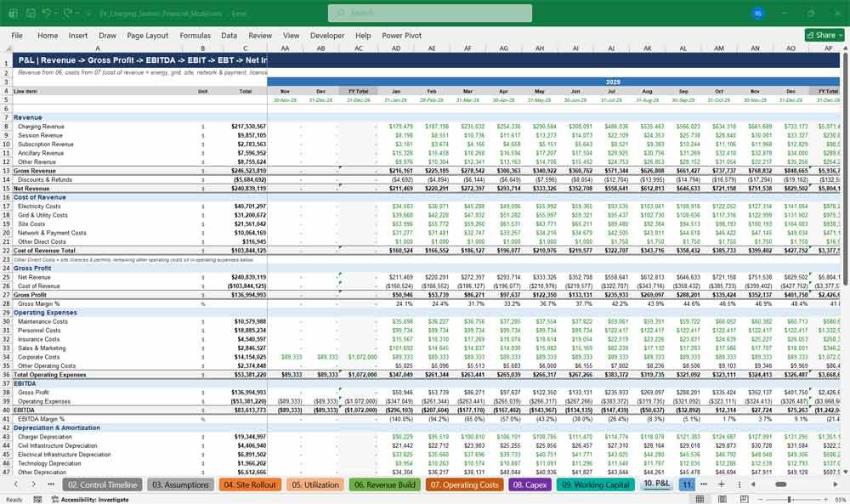
Task: Switch to 08. Capex sheet
Action: [529, 484]
